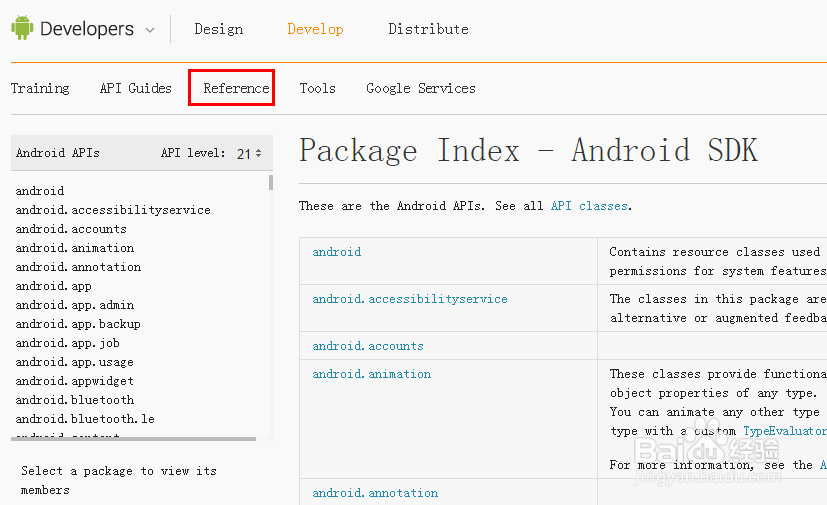
Task: Open the API level selector
Action: pyautogui.click(x=250, y=154)
